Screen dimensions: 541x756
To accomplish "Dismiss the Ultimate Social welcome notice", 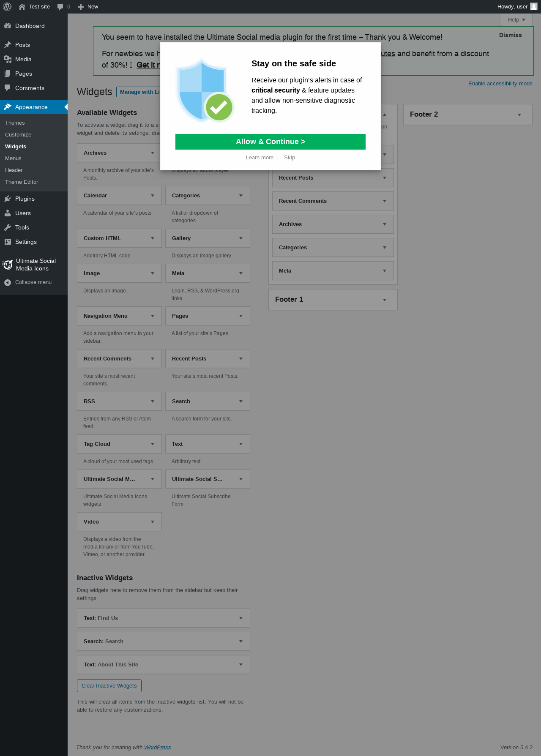I will point(511,35).
